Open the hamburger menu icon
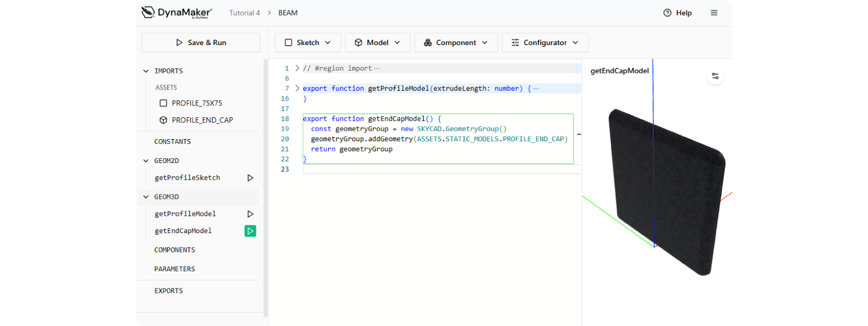Viewport: 868px width, 326px height. [714, 12]
